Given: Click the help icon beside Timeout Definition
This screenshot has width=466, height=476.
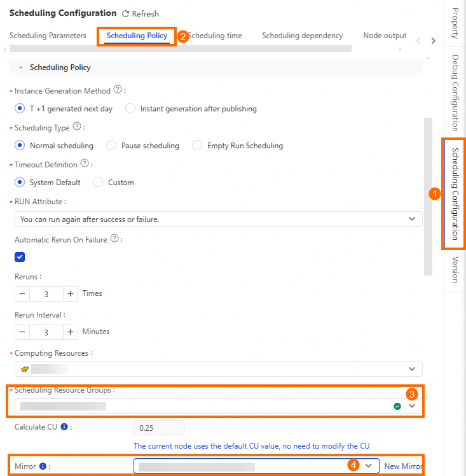Looking at the screenshot, I should coord(85,164).
